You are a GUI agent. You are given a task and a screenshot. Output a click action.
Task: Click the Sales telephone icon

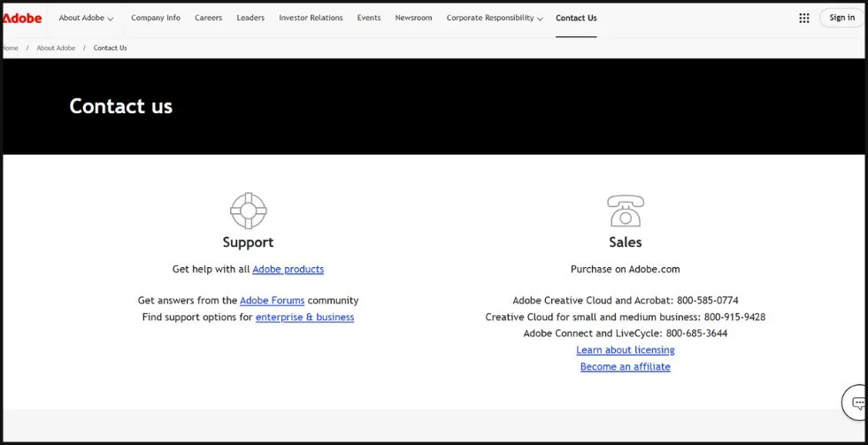[626, 211]
